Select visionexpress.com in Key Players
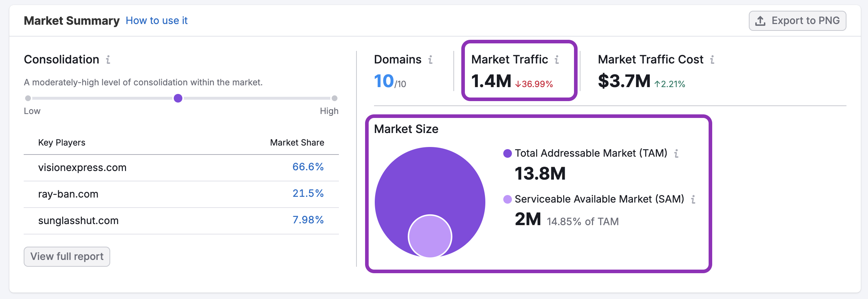Screen dimensions: 868x299 point(82,167)
